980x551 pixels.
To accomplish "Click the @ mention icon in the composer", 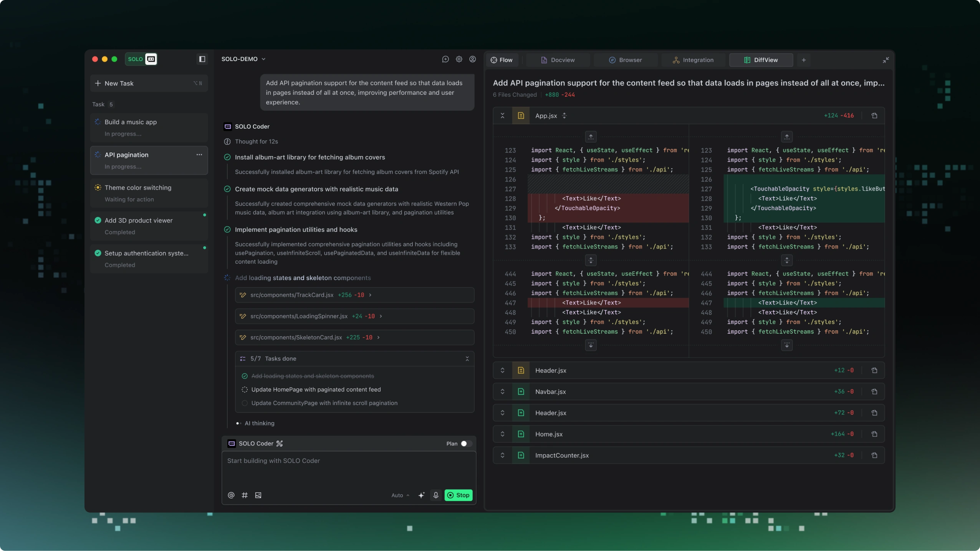I will 231,495.
